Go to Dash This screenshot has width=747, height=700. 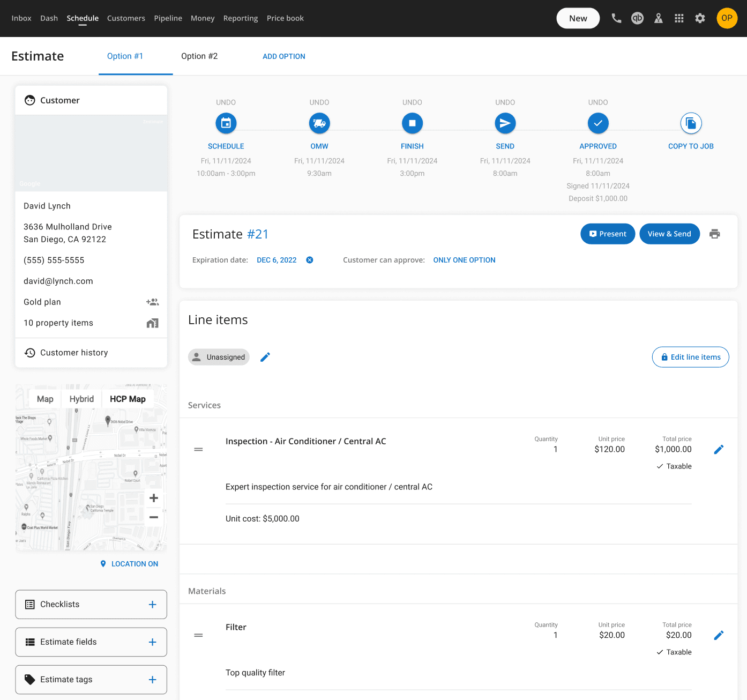click(49, 18)
